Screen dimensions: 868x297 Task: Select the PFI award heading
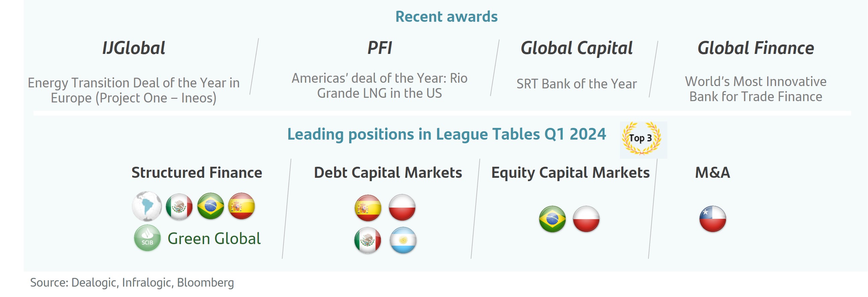point(380,48)
